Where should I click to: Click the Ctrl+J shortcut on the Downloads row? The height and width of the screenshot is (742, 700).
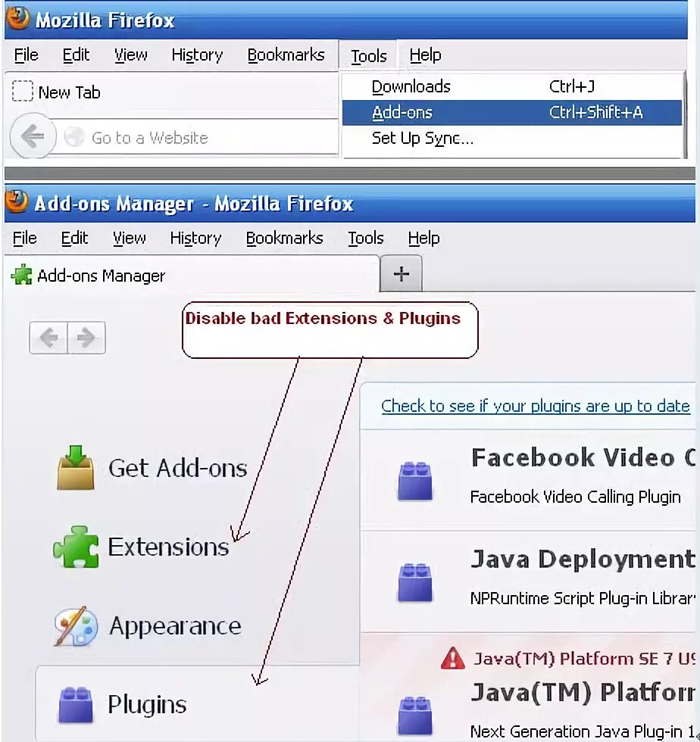tap(572, 86)
